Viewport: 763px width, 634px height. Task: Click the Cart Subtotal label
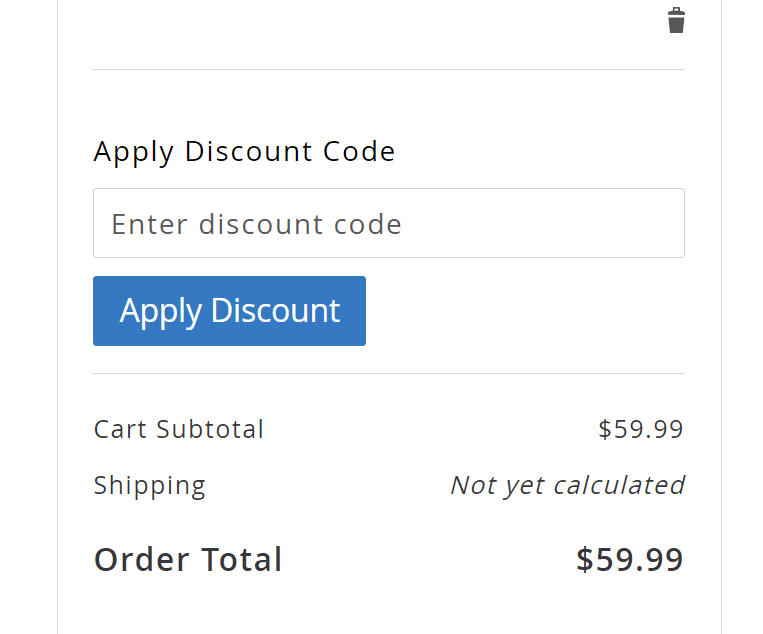[179, 429]
